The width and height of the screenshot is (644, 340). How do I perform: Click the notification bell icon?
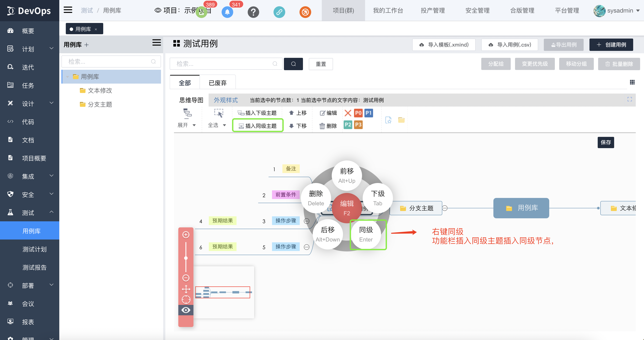coord(227,12)
